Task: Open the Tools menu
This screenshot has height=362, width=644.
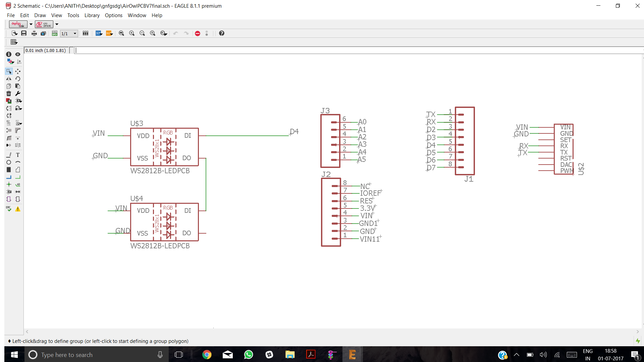Action: 73,15
